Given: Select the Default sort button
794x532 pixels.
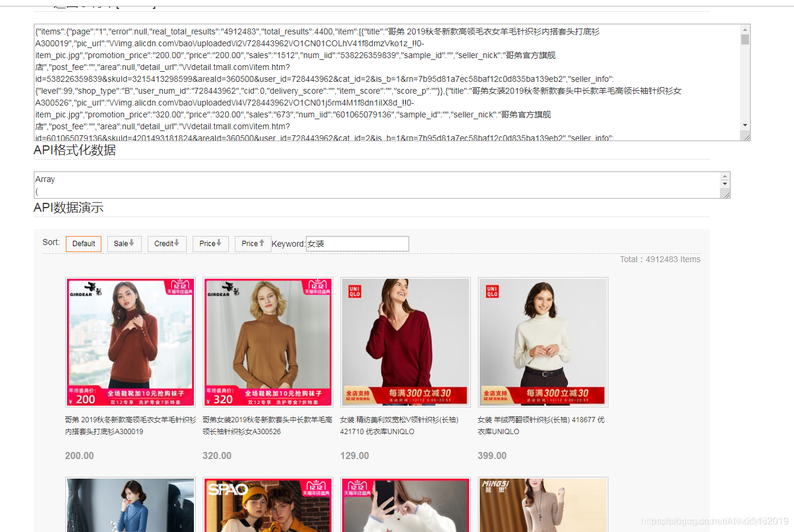Looking at the screenshot, I should click(x=84, y=244).
